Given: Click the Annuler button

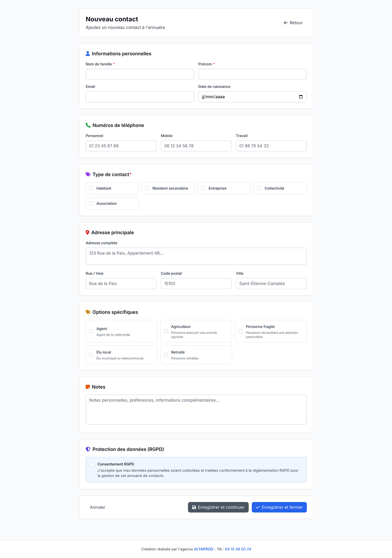Looking at the screenshot, I should click(x=98, y=507).
